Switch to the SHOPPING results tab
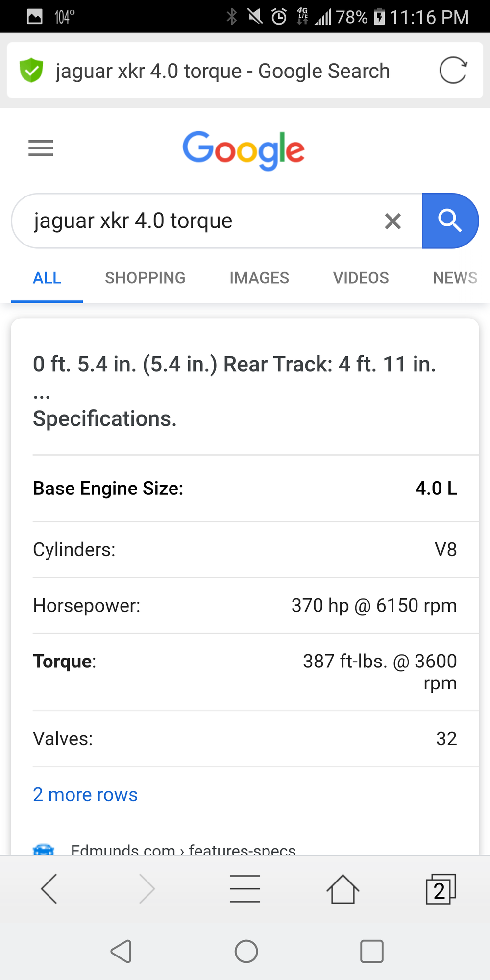 [145, 278]
